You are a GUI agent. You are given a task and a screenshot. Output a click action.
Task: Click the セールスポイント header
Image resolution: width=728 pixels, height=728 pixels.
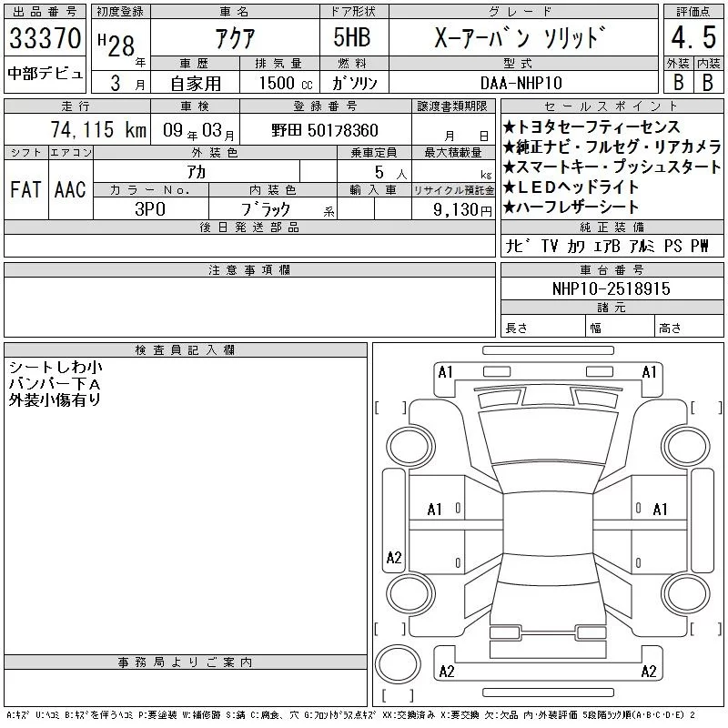pyautogui.click(x=612, y=106)
